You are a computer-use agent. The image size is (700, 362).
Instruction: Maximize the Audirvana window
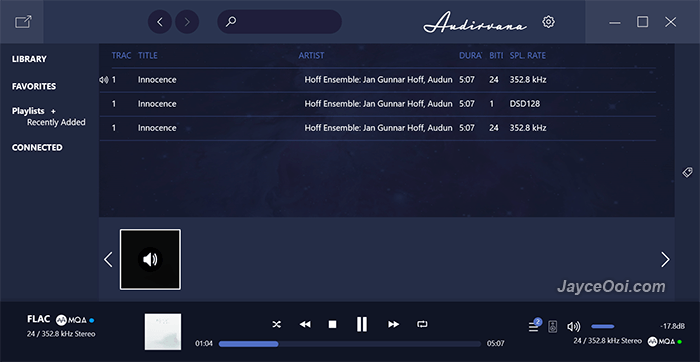[x=642, y=22]
